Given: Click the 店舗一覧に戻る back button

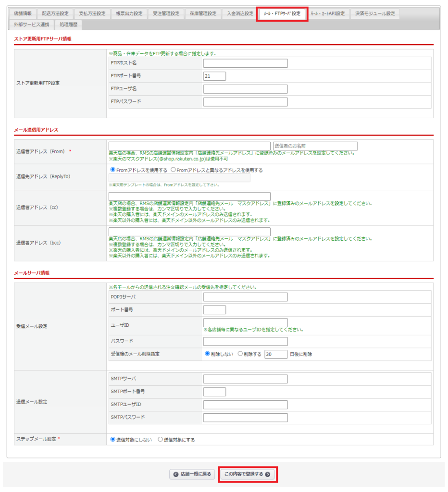Looking at the screenshot, I should [x=192, y=474].
